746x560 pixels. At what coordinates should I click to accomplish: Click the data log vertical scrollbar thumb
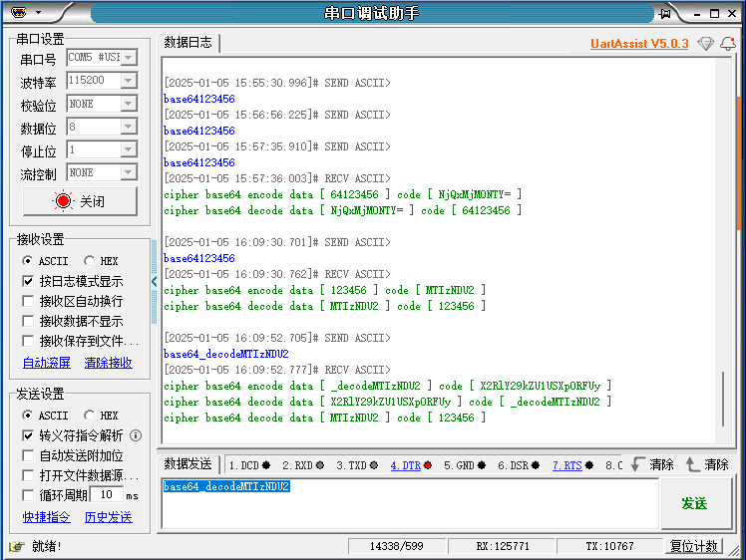click(723, 399)
